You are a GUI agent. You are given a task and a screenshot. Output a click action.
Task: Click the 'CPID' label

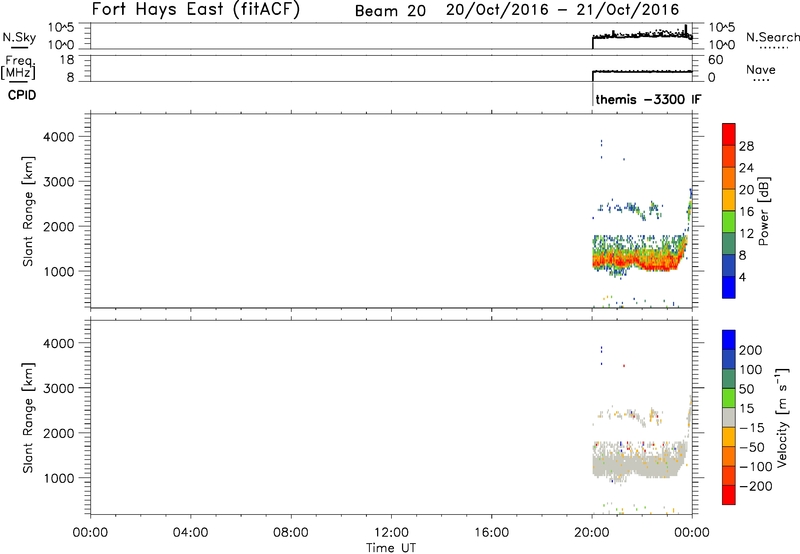pyautogui.click(x=22, y=95)
